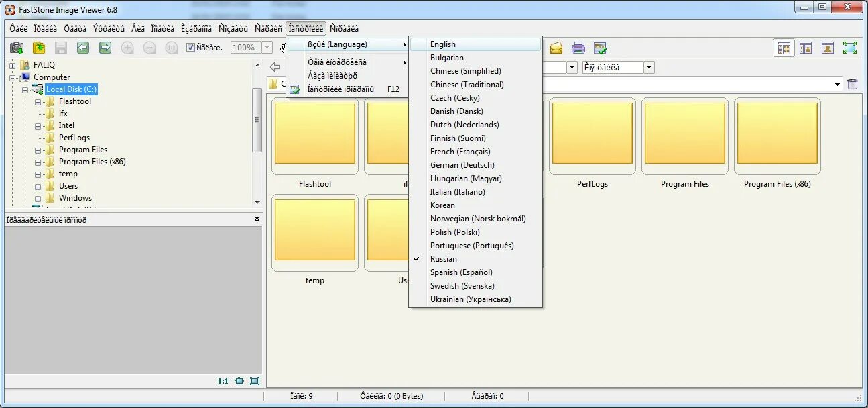The image size is (868, 408).
Task: Collapse the preview panel double chevron
Action: 257,219
